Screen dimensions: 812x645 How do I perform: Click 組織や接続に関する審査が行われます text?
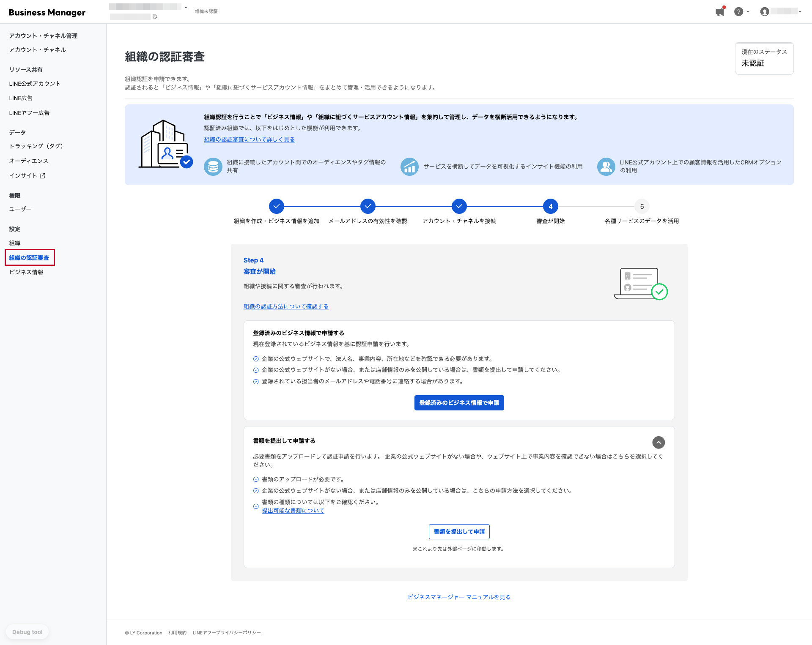tap(294, 286)
